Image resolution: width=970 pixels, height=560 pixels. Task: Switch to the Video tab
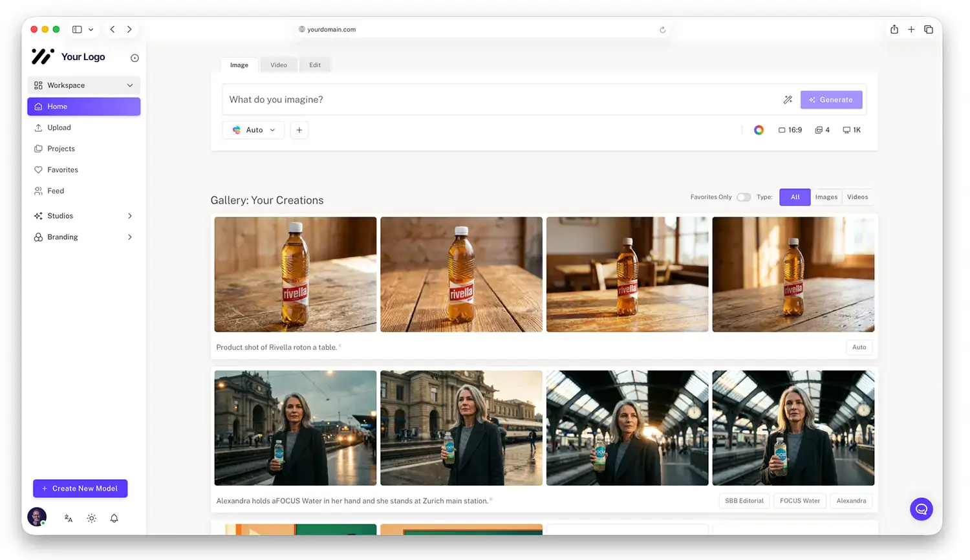point(279,65)
